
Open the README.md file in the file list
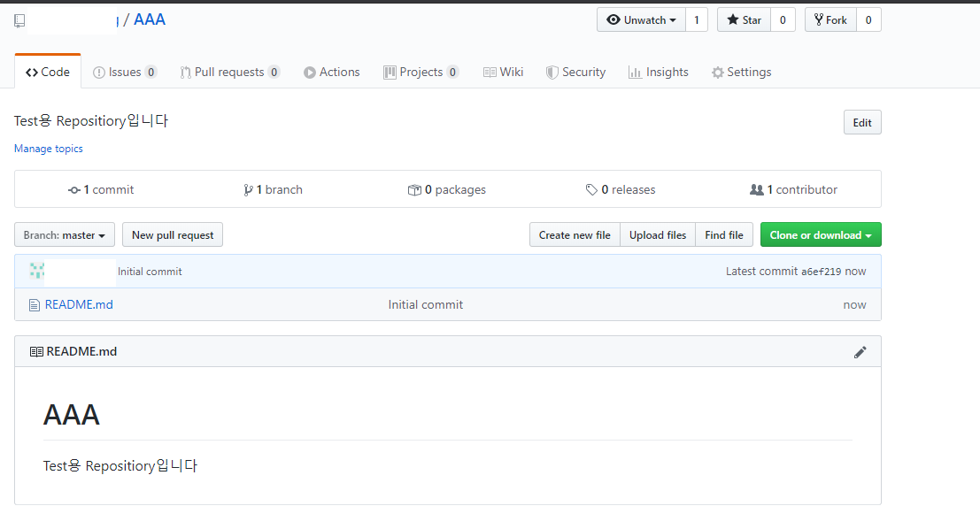79,305
